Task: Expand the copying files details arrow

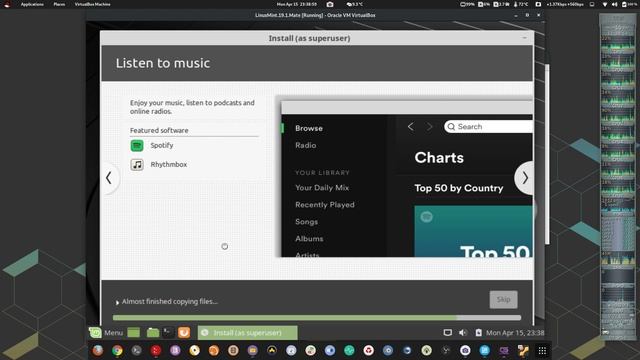Action: tap(117, 302)
